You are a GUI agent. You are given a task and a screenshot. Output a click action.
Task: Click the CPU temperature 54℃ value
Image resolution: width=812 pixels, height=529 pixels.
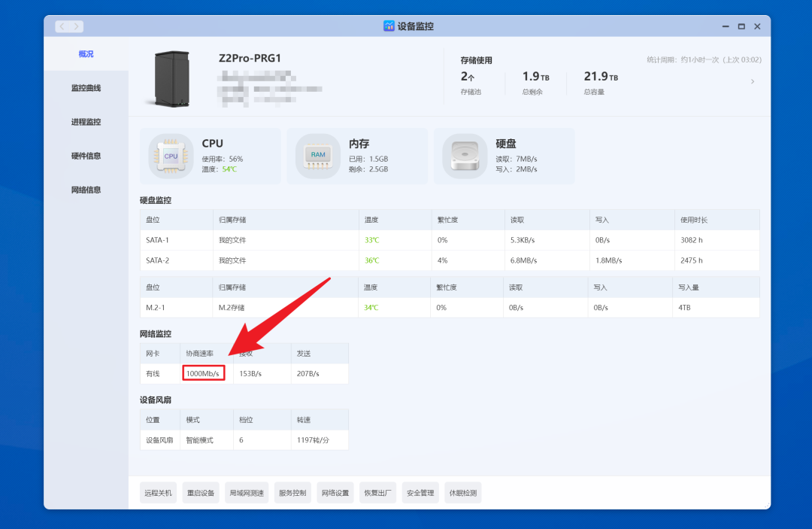(x=229, y=169)
